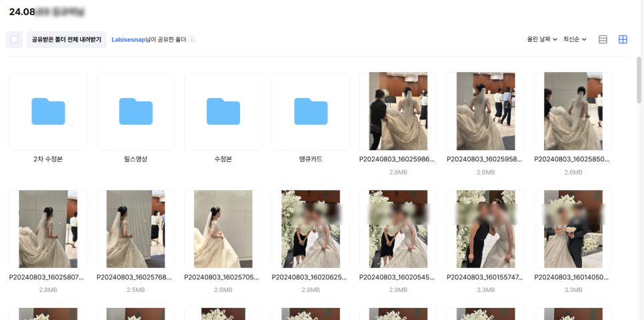Switch to list view layout icon

coord(603,39)
